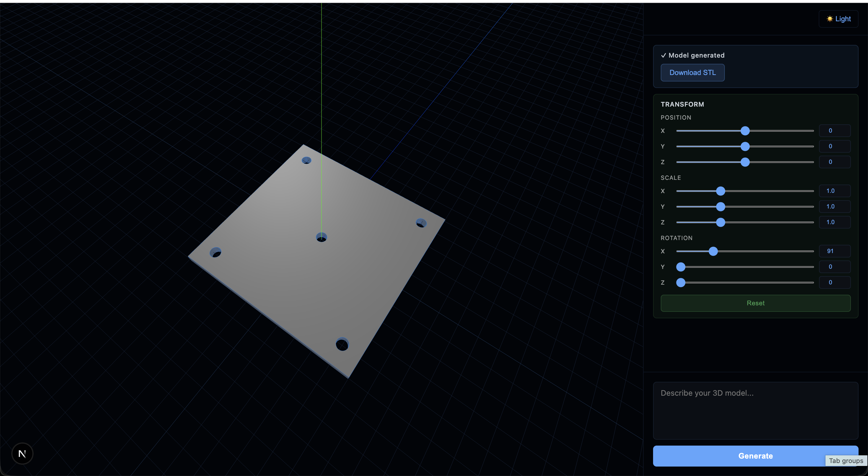Screen dimensions: 868x476
Task: Click Position Y slider handle
Action: tap(745, 146)
